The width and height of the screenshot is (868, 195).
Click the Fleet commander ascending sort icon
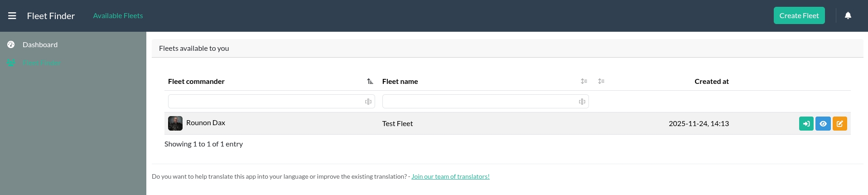tap(370, 82)
